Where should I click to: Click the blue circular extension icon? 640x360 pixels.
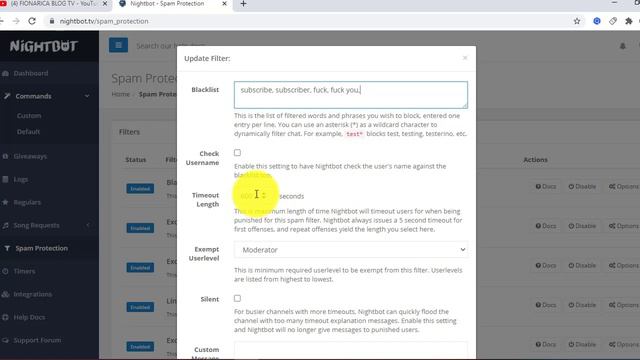click(x=597, y=21)
